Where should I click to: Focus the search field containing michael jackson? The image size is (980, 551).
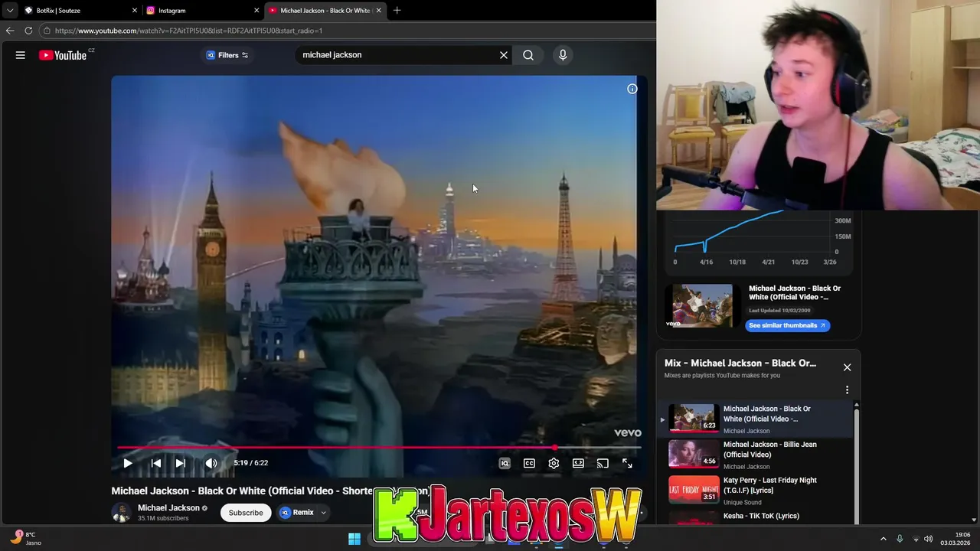(x=398, y=55)
